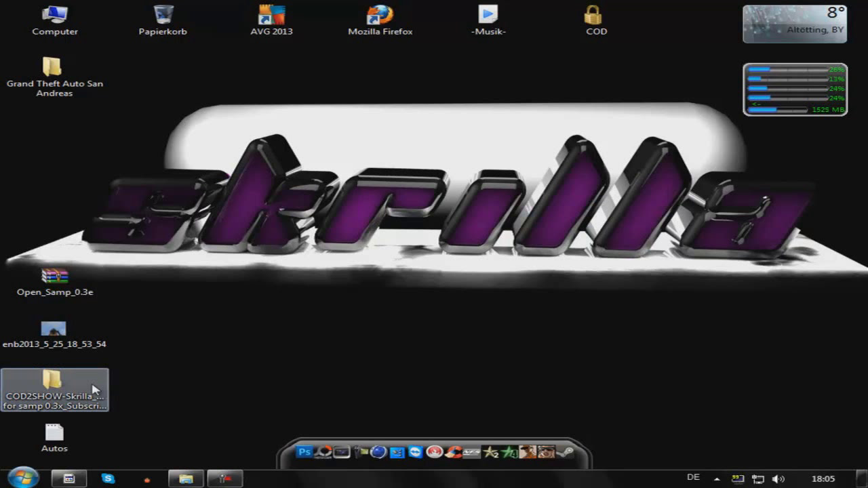The height and width of the screenshot is (488, 868).
Task: Click the DE language indicator
Action: click(693, 478)
